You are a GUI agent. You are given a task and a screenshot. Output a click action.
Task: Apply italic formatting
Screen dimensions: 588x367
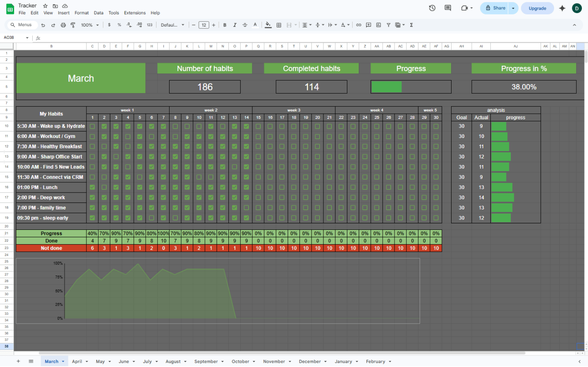pyautogui.click(x=235, y=25)
